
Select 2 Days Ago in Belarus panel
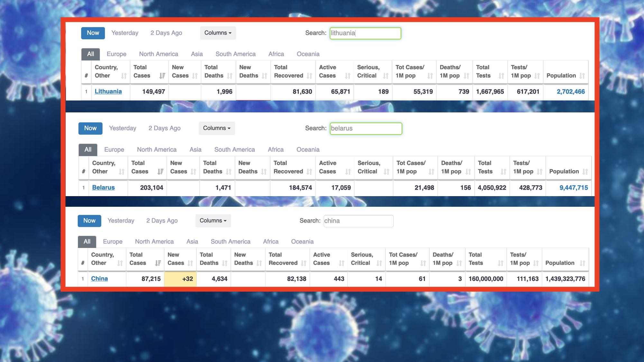point(164,128)
